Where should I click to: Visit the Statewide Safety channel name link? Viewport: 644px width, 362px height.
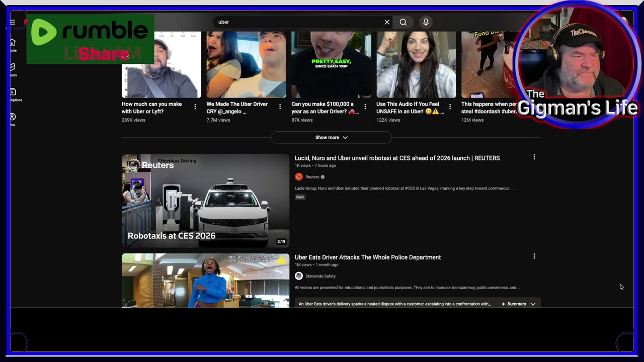[320, 276]
